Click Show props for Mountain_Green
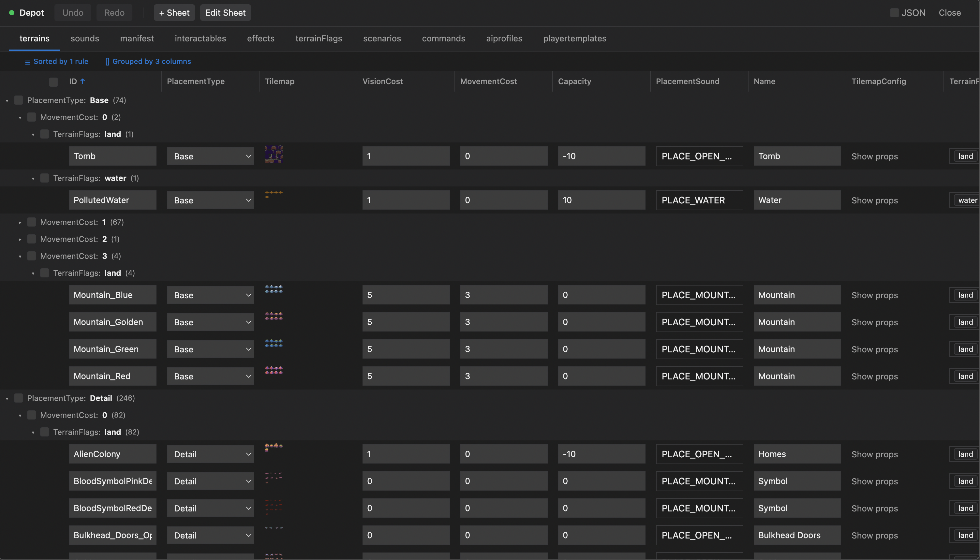 (874, 349)
